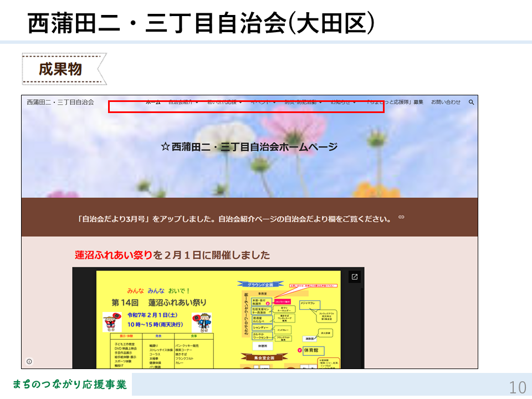Image resolution: width=532 pixels, height=399 pixels.
Task: Open the 「ちょこっと応援隊」募集 page
Action: [395, 102]
